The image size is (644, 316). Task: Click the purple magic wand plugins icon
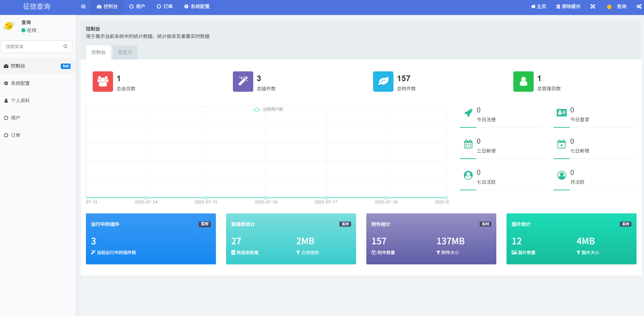click(x=243, y=82)
